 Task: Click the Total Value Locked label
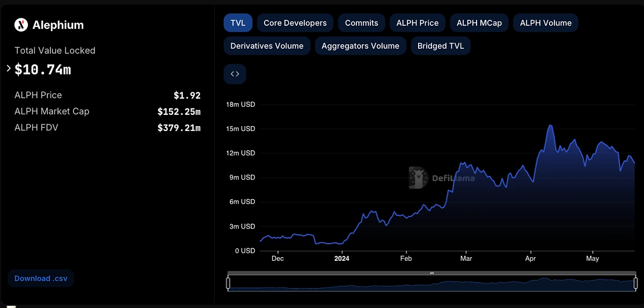click(x=55, y=50)
